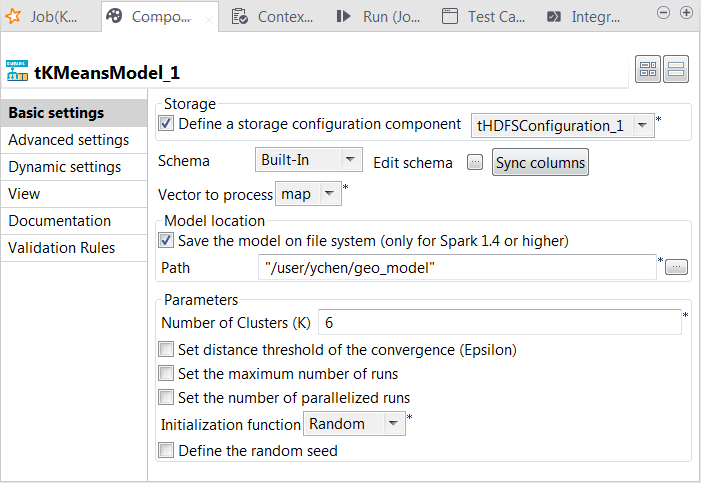Maximize the panel using the plus icon
701x483 pixels.
[x=686, y=12]
